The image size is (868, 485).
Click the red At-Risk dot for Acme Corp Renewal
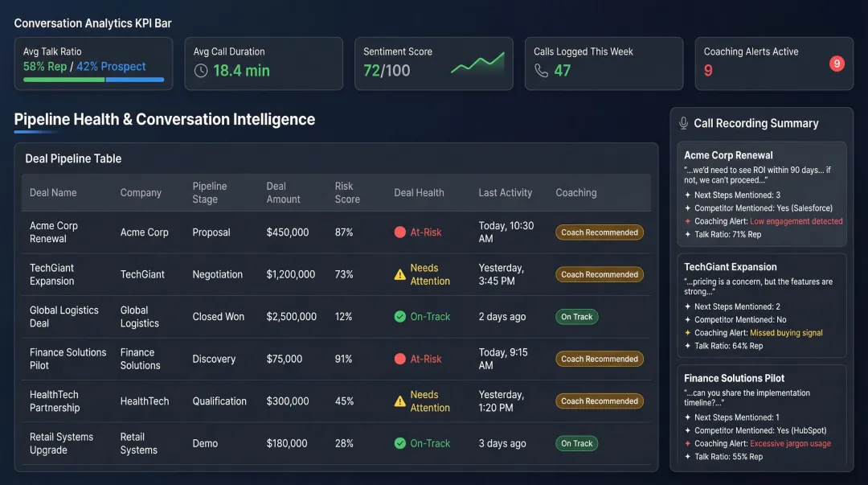click(x=399, y=232)
